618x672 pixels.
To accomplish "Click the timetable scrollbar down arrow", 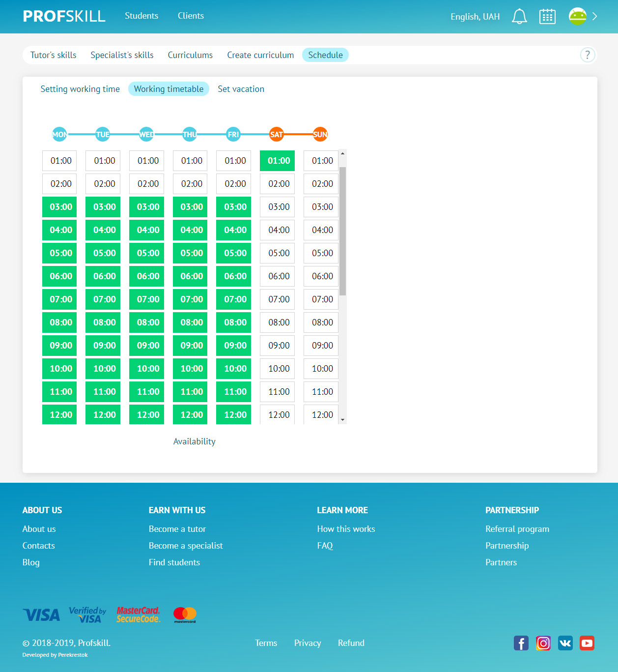I will [x=342, y=420].
